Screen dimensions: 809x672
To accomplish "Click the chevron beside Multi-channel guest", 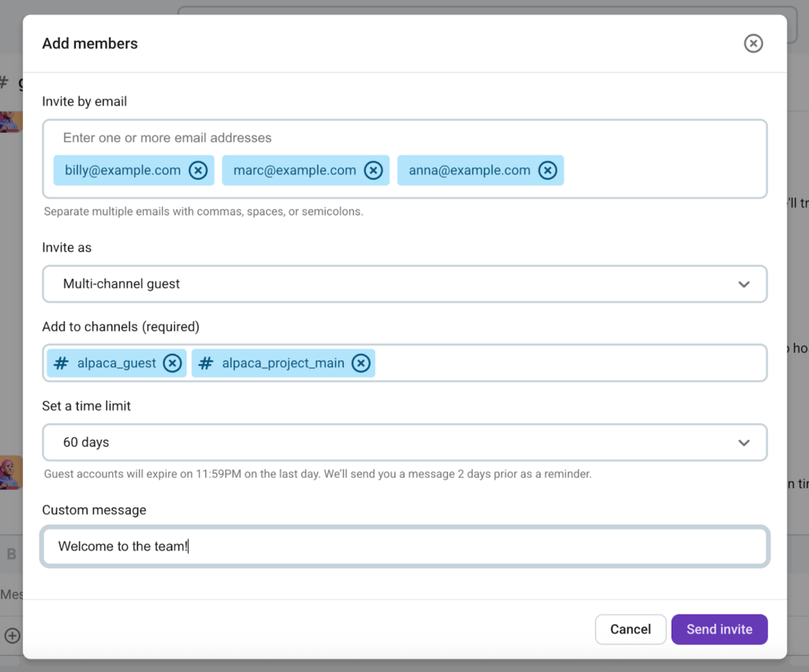I will (x=743, y=284).
